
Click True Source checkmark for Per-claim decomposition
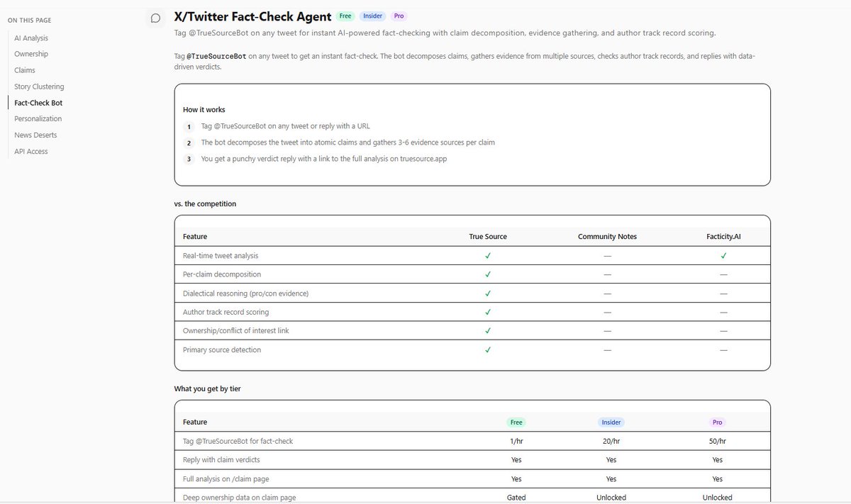pyautogui.click(x=488, y=274)
